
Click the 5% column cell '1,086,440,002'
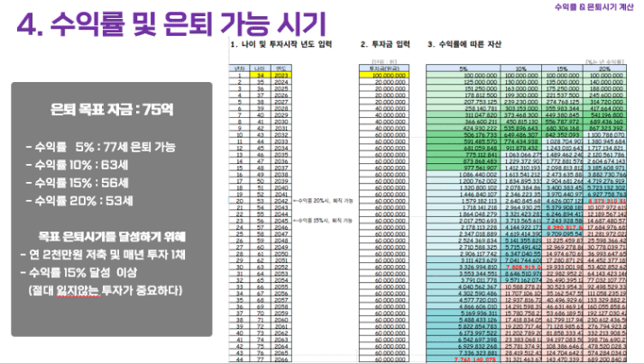coord(464,175)
